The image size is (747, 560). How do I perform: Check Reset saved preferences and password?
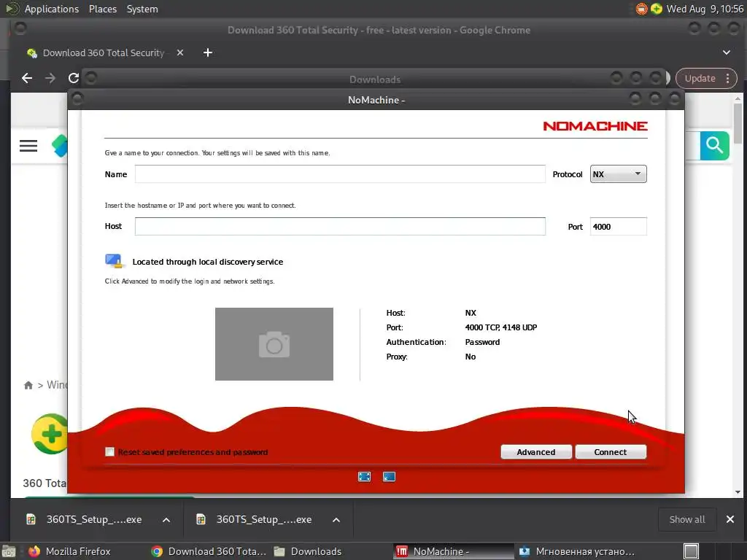(x=109, y=452)
